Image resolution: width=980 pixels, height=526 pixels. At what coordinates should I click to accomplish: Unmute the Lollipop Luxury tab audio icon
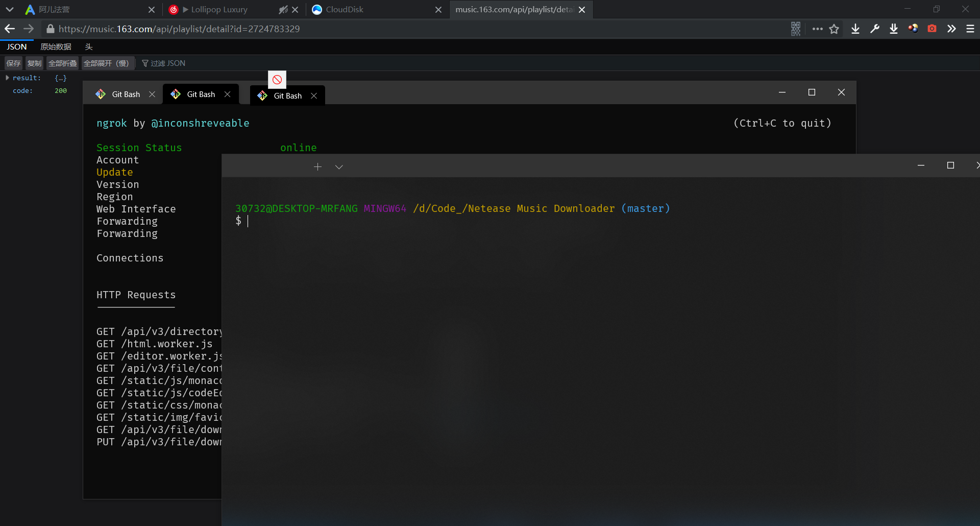point(283,9)
